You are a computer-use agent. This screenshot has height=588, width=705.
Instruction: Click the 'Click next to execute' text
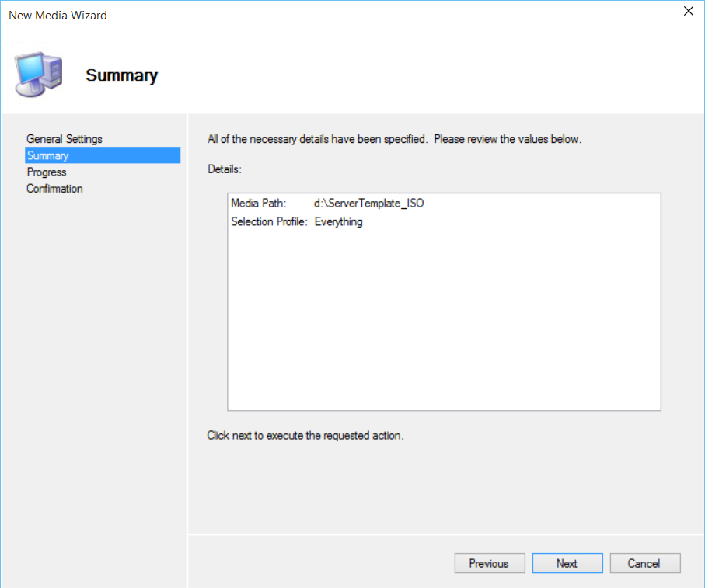point(305,436)
